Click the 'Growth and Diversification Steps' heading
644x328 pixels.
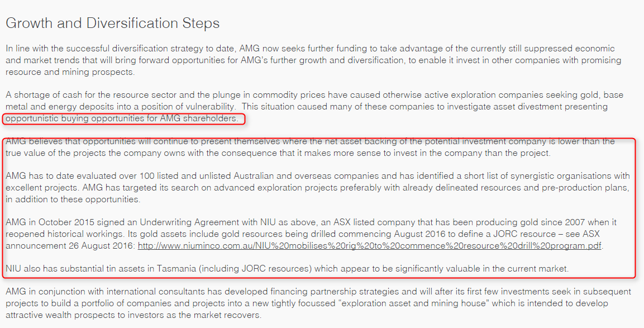pyautogui.click(x=112, y=23)
